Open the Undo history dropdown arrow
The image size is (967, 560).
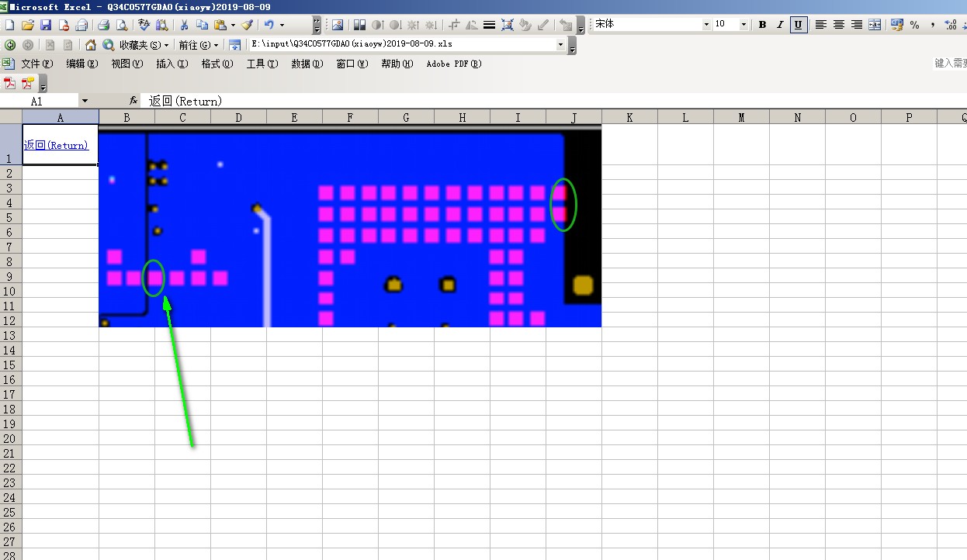point(282,25)
